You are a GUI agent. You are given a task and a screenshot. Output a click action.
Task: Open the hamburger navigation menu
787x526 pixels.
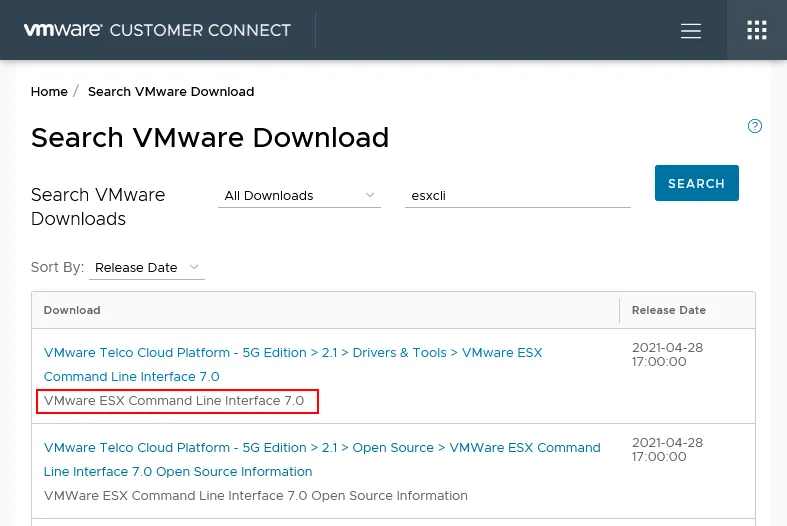pyautogui.click(x=691, y=31)
